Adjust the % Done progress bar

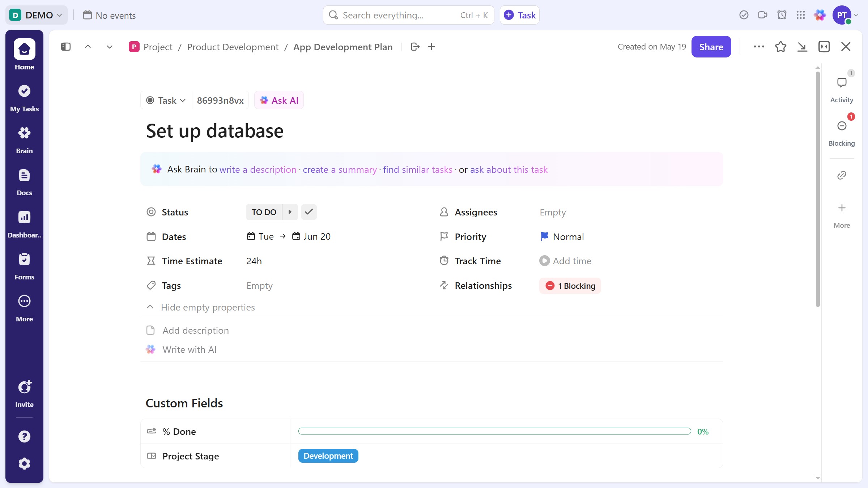pyautogui.click(x=494, y=431)
